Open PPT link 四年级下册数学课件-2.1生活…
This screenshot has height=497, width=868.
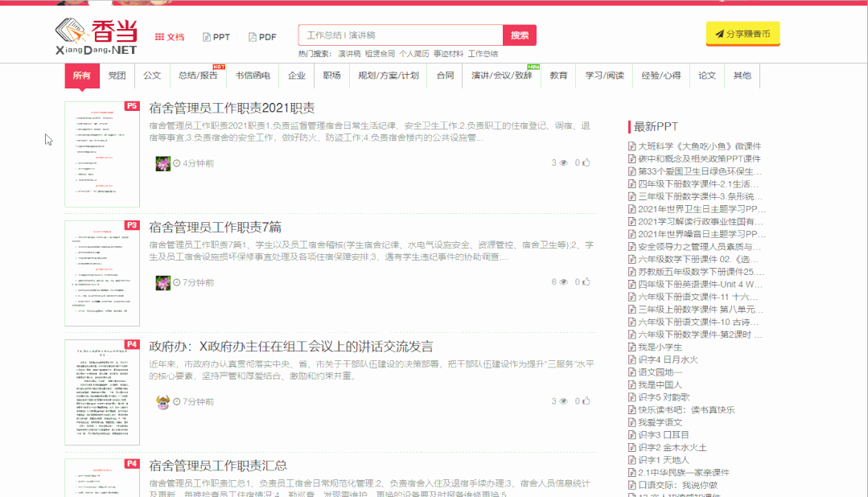(698, 183)
